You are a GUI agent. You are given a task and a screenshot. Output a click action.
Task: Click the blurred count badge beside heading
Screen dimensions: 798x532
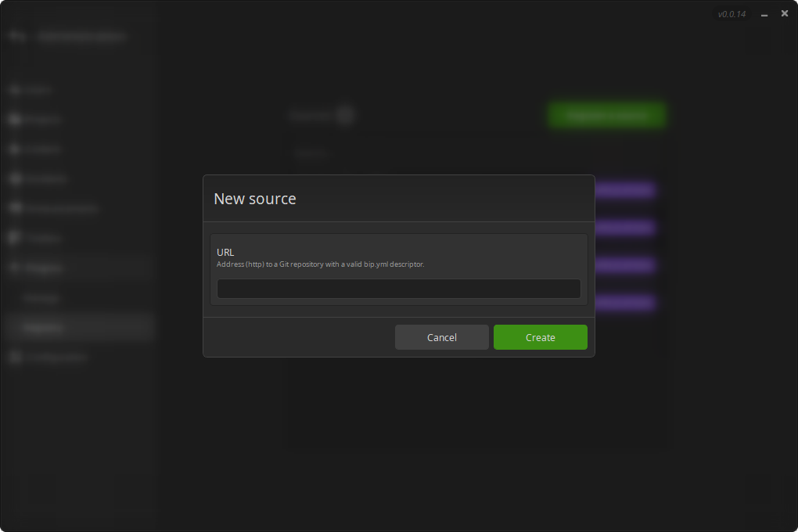345,115
